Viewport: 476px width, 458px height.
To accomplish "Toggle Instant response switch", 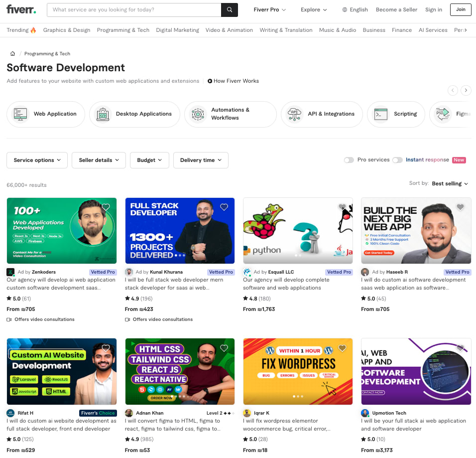I will (397, 160).
